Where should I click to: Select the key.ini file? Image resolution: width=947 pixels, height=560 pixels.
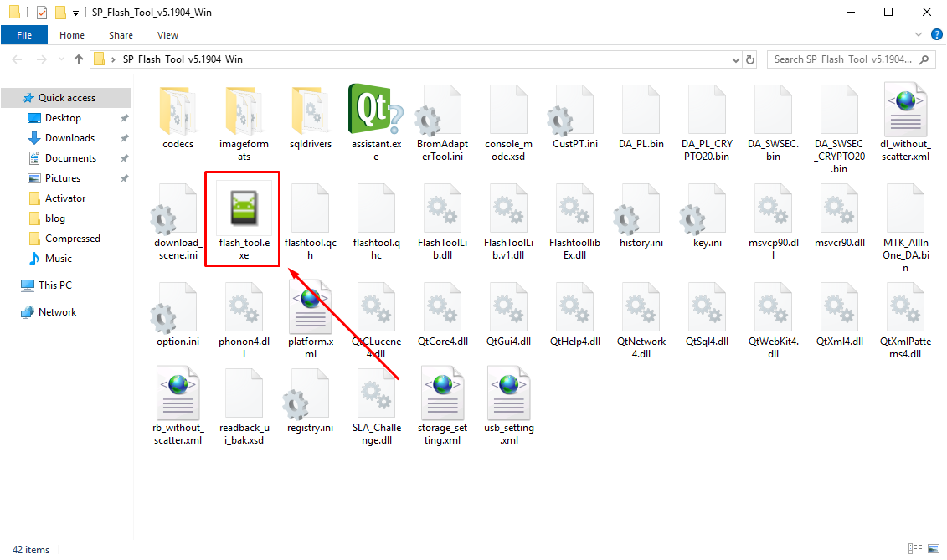(x=707, y=217)
